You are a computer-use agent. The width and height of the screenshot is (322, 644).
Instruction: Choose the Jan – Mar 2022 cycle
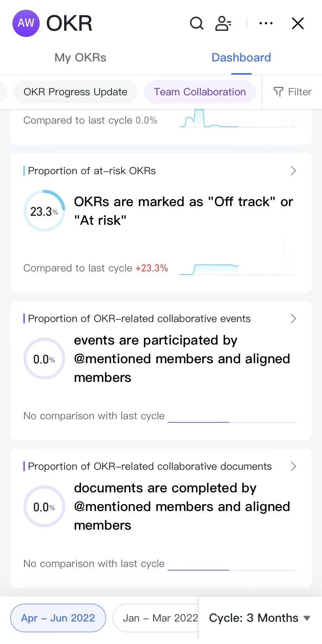tap(160, 618)
